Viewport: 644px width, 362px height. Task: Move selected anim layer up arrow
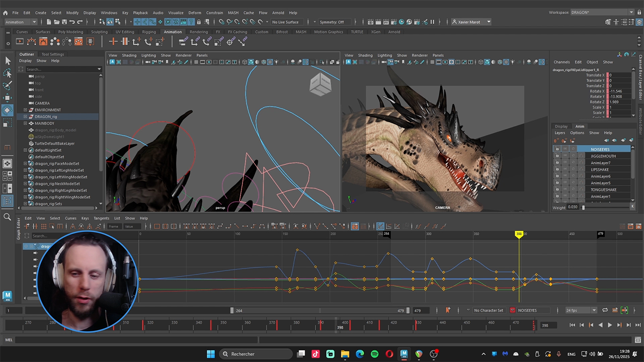[606, 140]
